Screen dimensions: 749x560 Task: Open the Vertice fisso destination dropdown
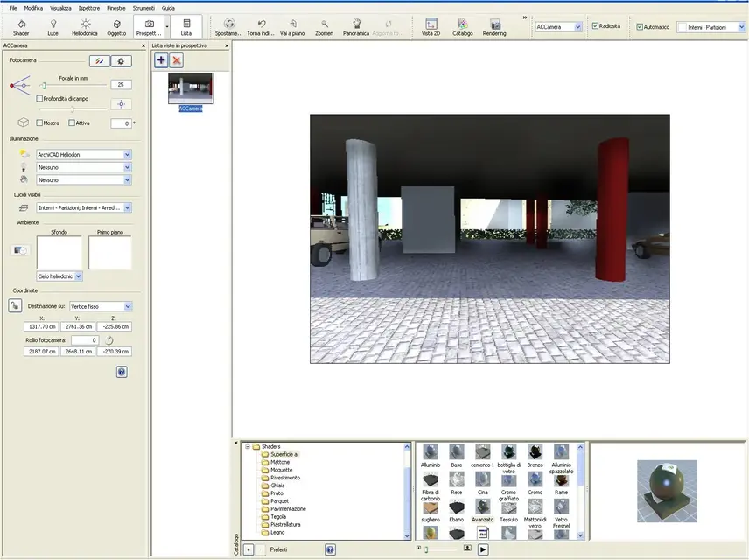[128, 307]
